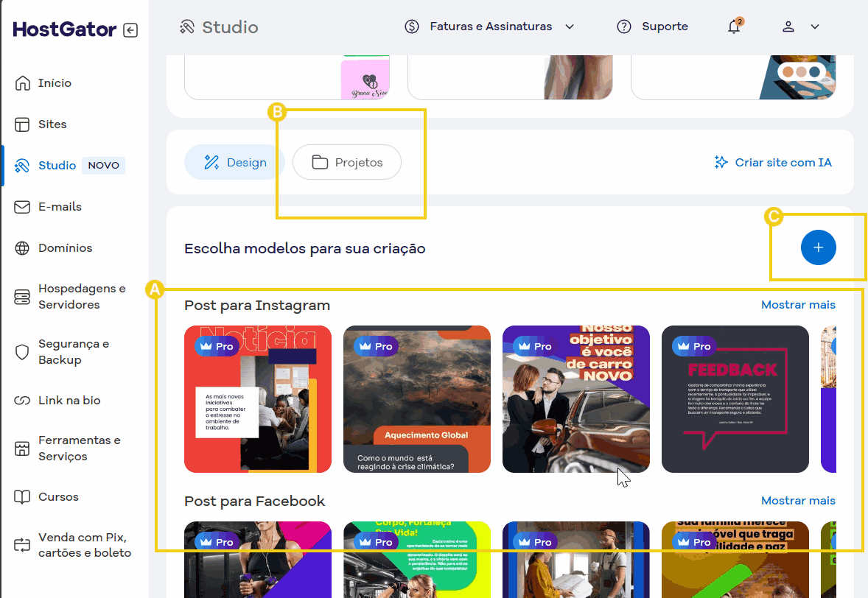Screen dimensions: 868x598
Task: Click the Pro badge on Notícia template
Action: pyautogui.click(x=217, y=346)
